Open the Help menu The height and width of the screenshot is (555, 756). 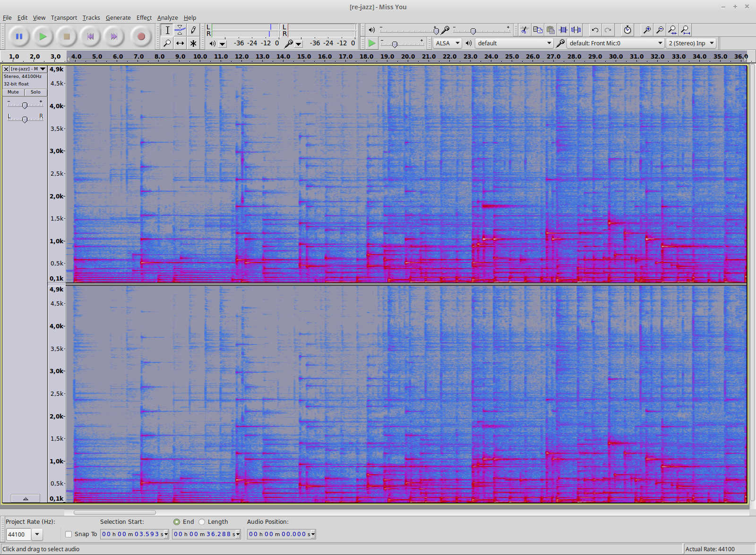190,17
